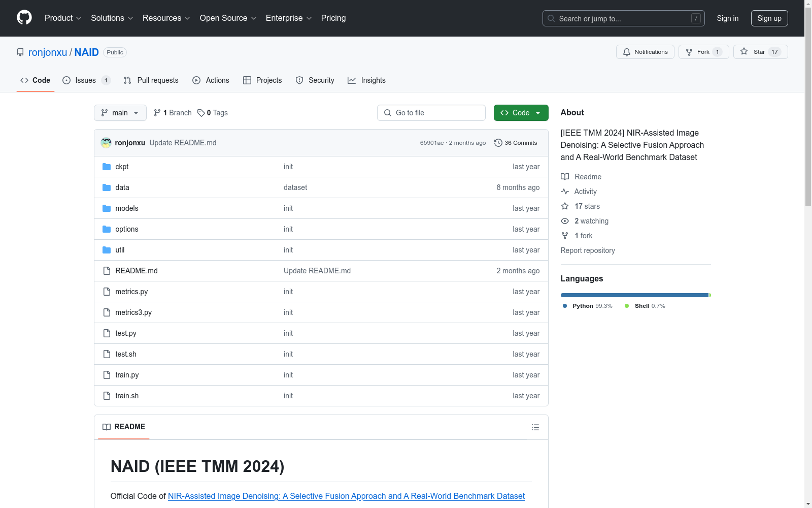Switch to the Insights tab
This screenshot has width=812, height=508.
(366, 80)
